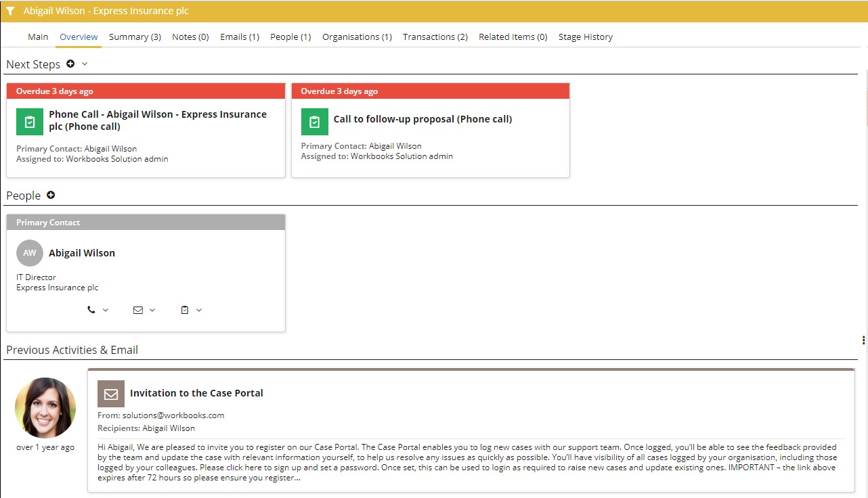This screenshot has height=498, width=868.
Task: Go to the Notes (0) tab
Action: point(190,37)
